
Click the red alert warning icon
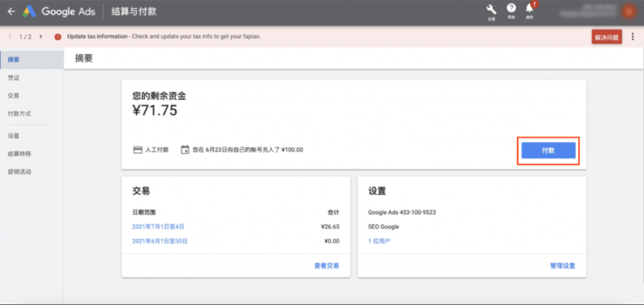(58, 36)
